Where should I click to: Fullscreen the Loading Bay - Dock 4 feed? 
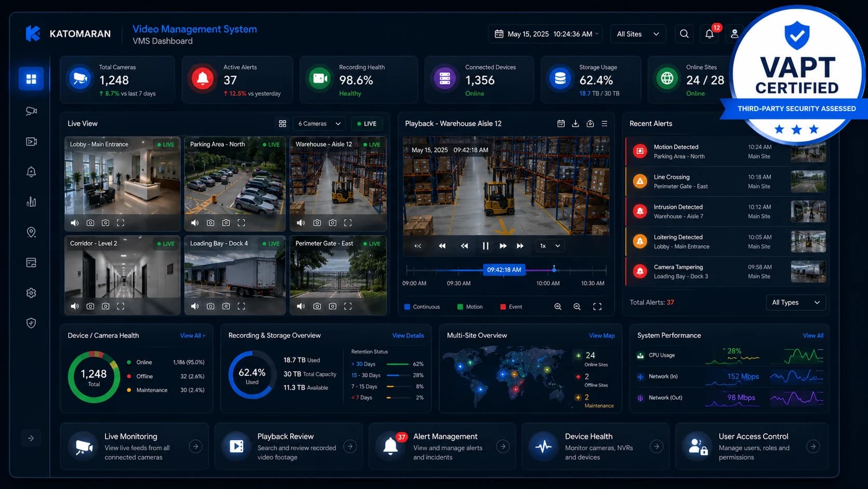(x=241, y=306)
